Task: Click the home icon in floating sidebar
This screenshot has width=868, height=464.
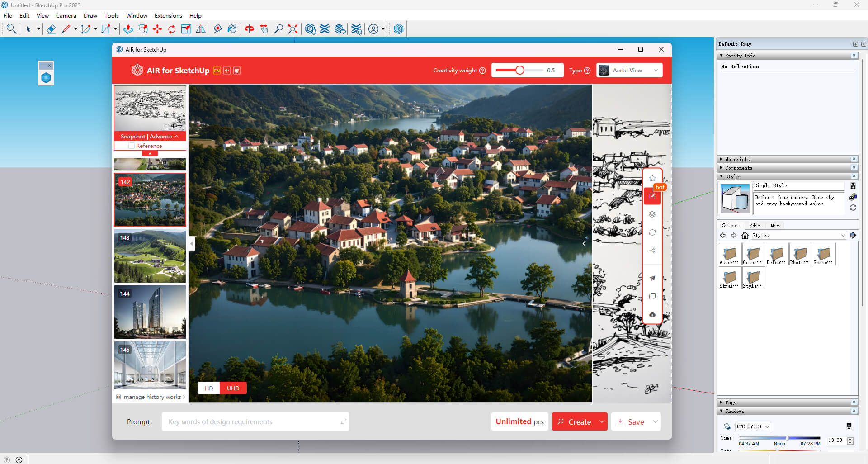Action: pyautogui.click(x=652, y=178)
